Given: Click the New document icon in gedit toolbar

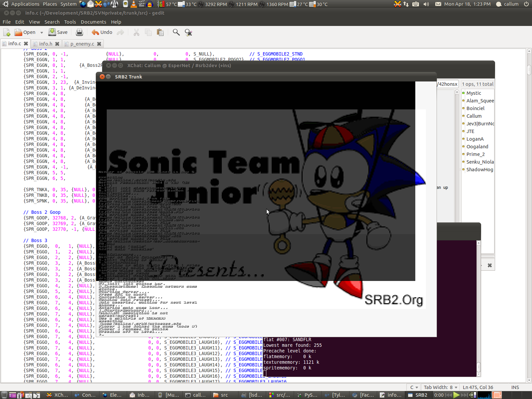Looking at the screenshot, I should [x=7, y=32].
